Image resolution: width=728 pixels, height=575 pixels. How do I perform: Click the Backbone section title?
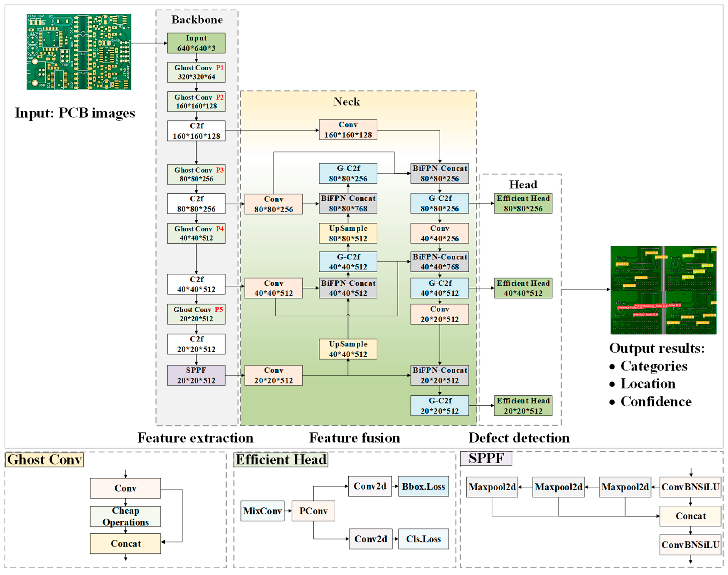tap(197, 20)
